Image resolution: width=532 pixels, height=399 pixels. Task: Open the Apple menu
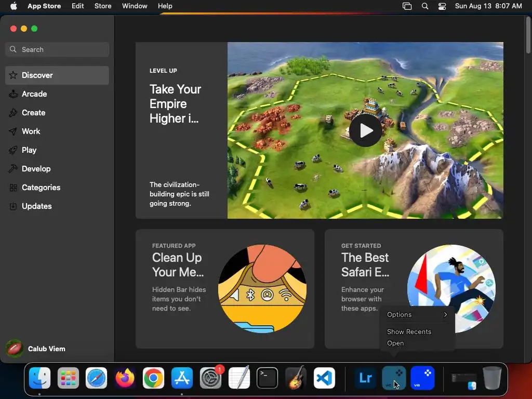[14, 6]
